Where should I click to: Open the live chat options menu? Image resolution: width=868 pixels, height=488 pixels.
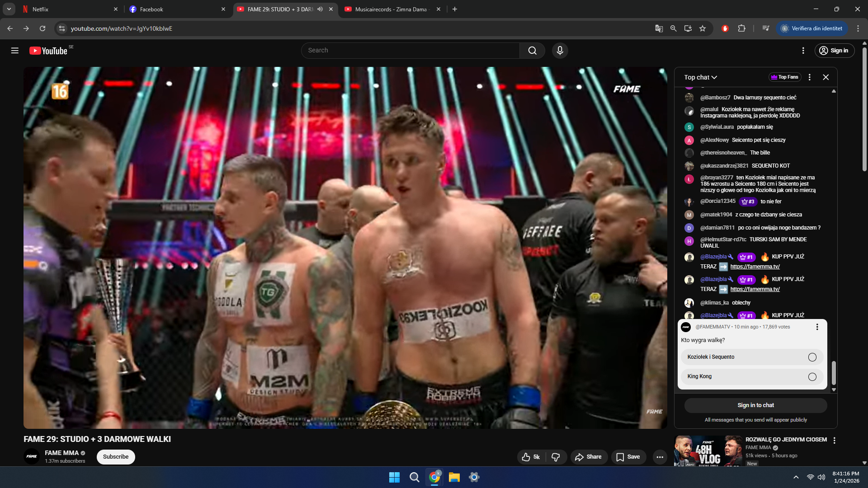coord(809,77)
